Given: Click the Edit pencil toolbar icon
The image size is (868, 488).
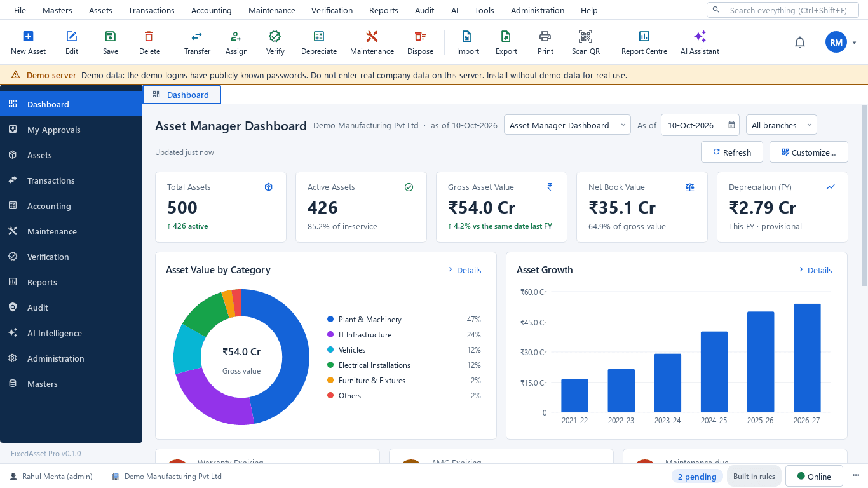Looking at the screenshot, I should (x=72, y=36).
